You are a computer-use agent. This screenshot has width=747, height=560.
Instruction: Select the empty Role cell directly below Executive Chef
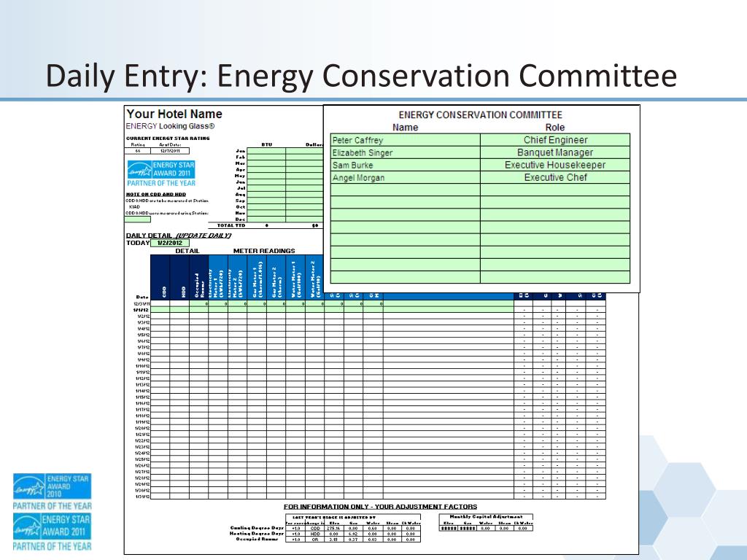pos(555,190)
